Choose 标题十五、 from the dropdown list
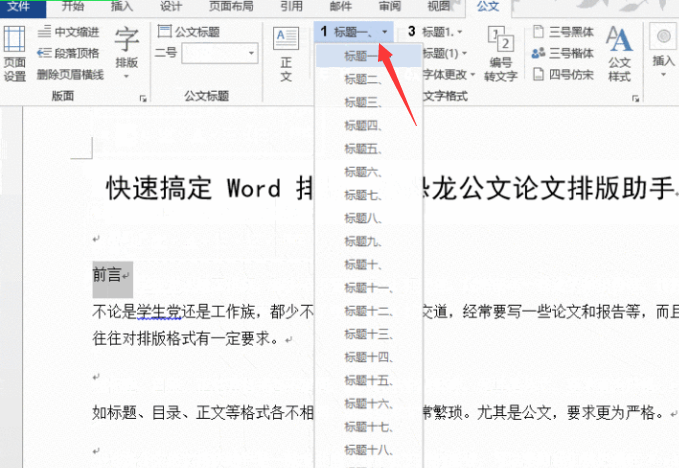Image resolution: width=679 pixels, height=468 pixels. point(369,381)
